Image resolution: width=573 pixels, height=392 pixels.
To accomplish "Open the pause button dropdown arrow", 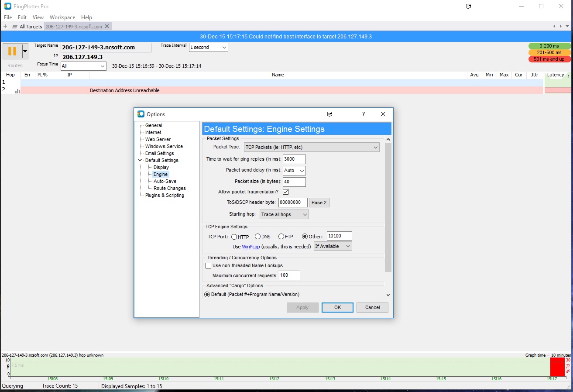I will [25, 51].
